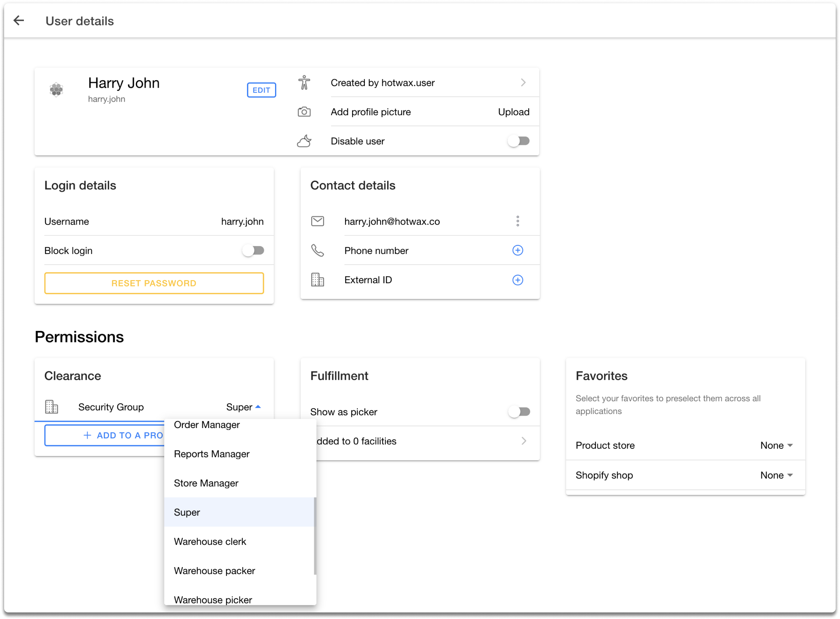This screenshot has height=619, width=840.
Task: Toggle the Disable user switch
Action: (519, 141)
